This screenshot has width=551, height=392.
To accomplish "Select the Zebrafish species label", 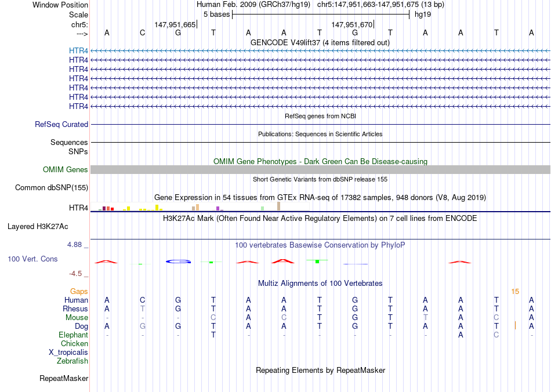I will [x=72, y=361].
